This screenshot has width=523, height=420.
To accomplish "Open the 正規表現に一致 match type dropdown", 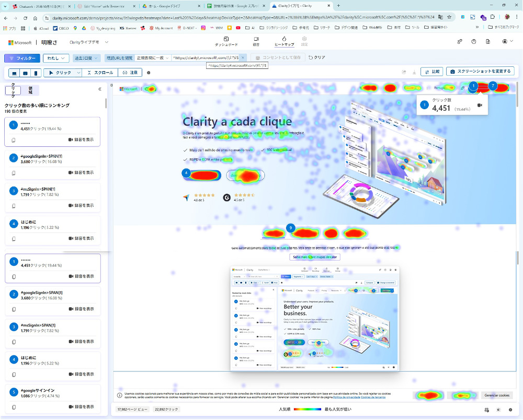I will pyautogui.click(x=152, y=58).
